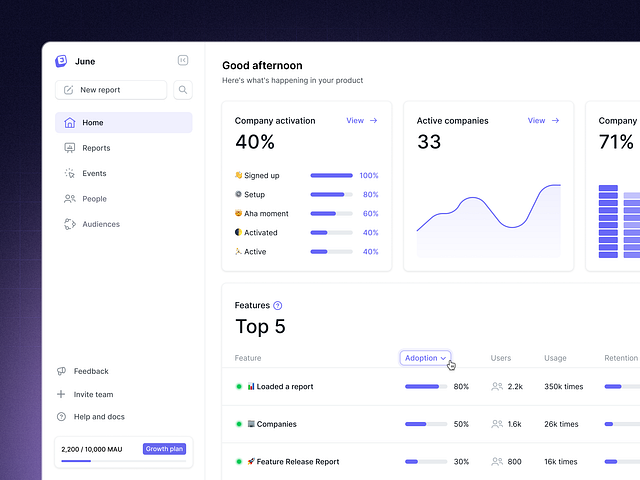Click the search magnifier icon
640x480 pixels.
(x=182, y=90)
